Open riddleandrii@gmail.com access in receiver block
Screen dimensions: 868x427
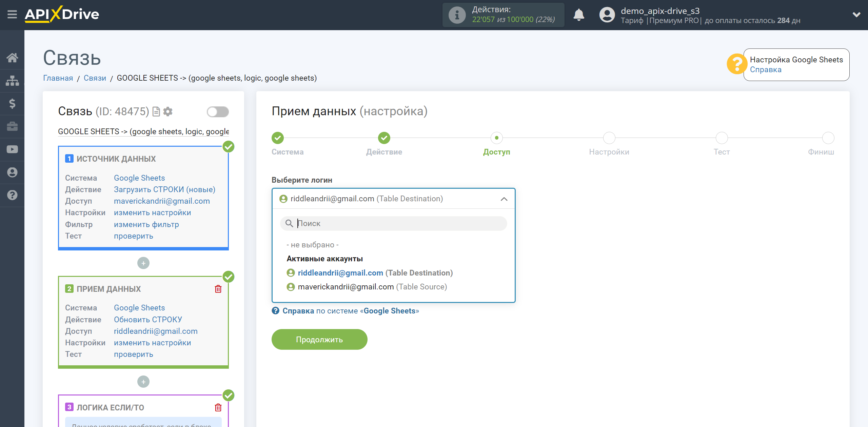[156, 331]
